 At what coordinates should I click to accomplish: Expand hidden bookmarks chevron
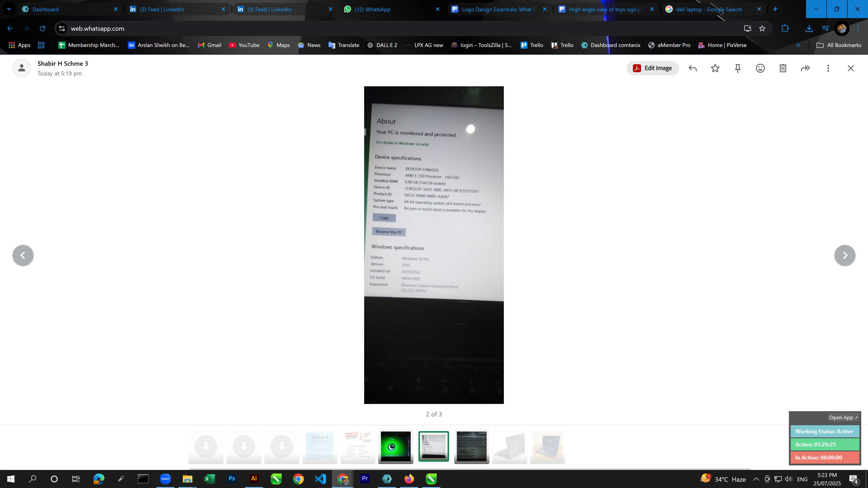pos(798,45)
